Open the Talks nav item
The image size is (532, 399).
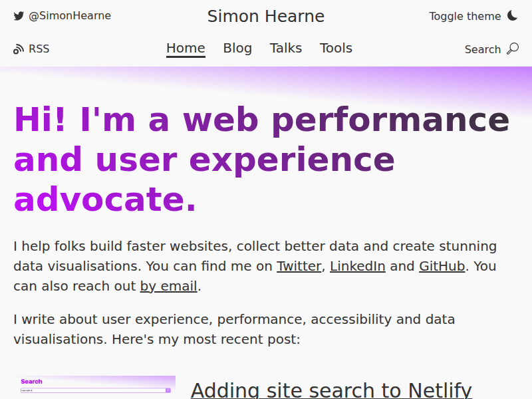[286, 48]
